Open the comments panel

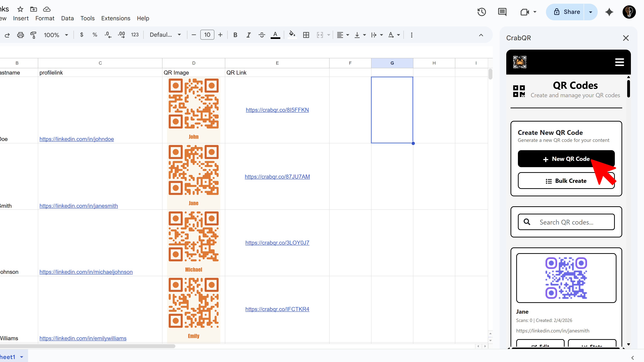coord(502,12)
